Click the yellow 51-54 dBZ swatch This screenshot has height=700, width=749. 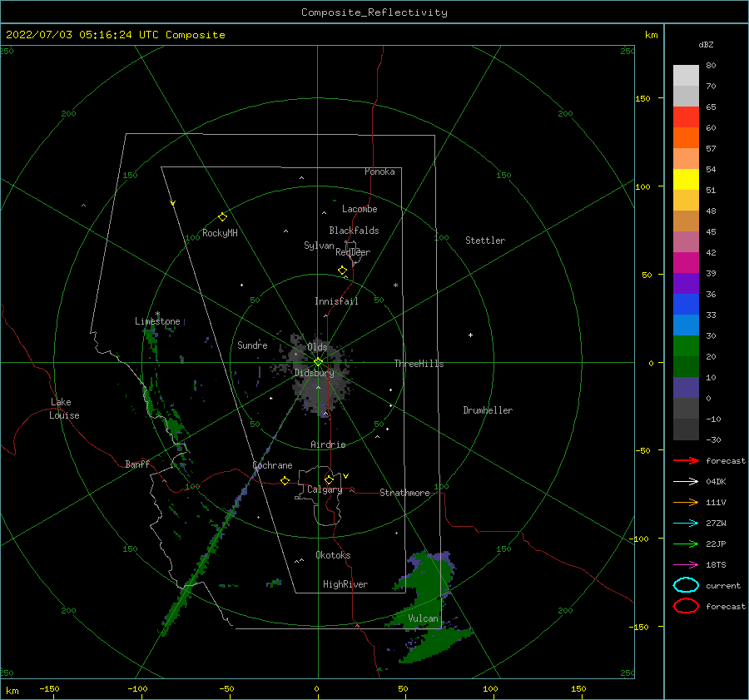click(686, 179)
